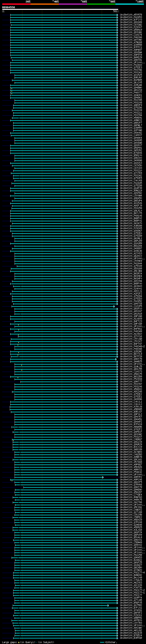The height and width of the screenshot is (644, 146).
Task: Click the purple ~60% identity legend segment
Action: coord(73,4)
